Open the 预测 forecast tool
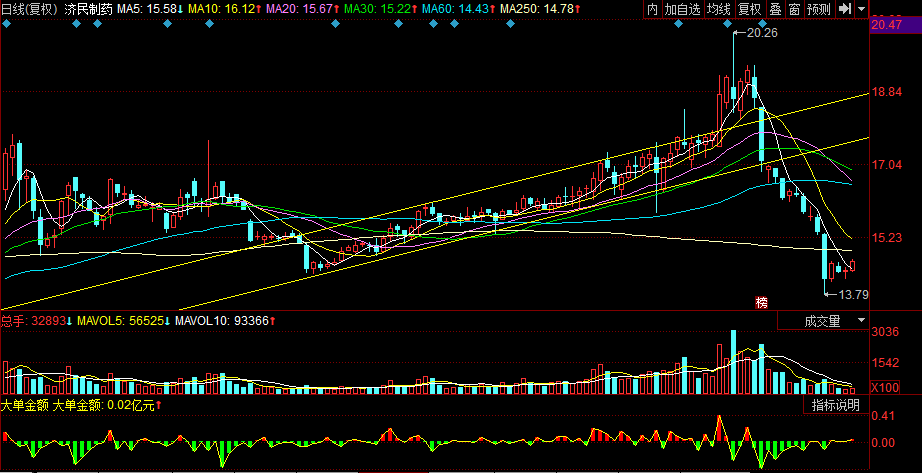The width and height of the screenshot is (922, 473). (x=819, y=9)
